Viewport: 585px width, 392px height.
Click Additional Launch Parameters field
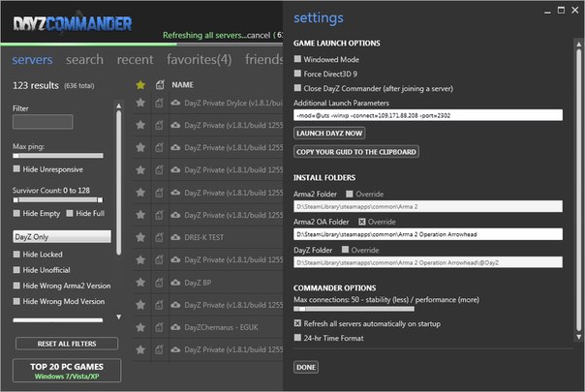pyautogui.click(x=428, y=115)
